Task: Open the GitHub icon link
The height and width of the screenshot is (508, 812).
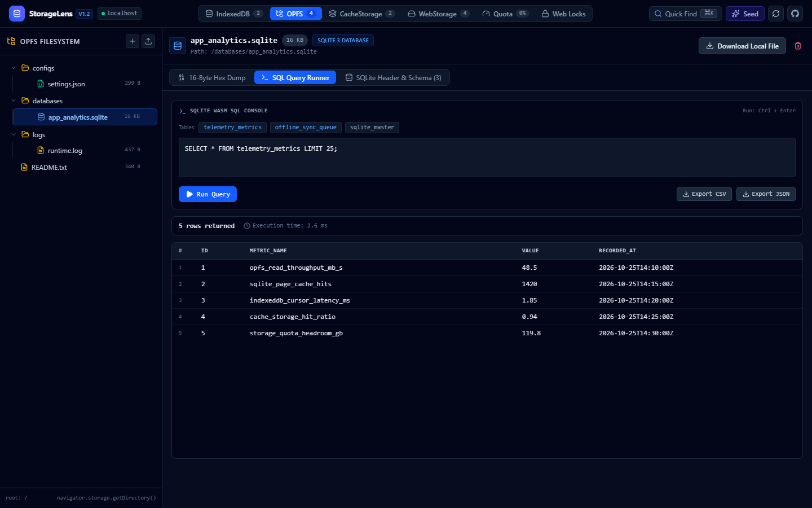Action: coord(795,14)
